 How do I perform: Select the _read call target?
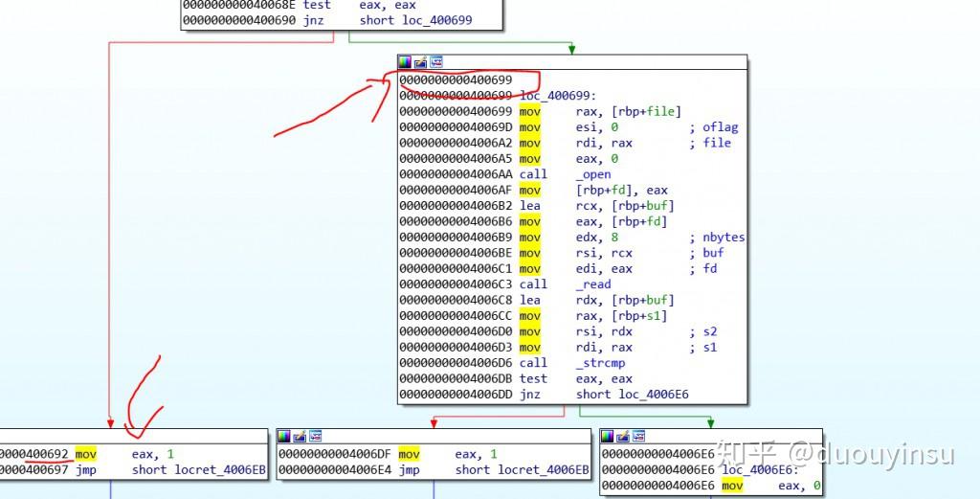click(593, 284)
